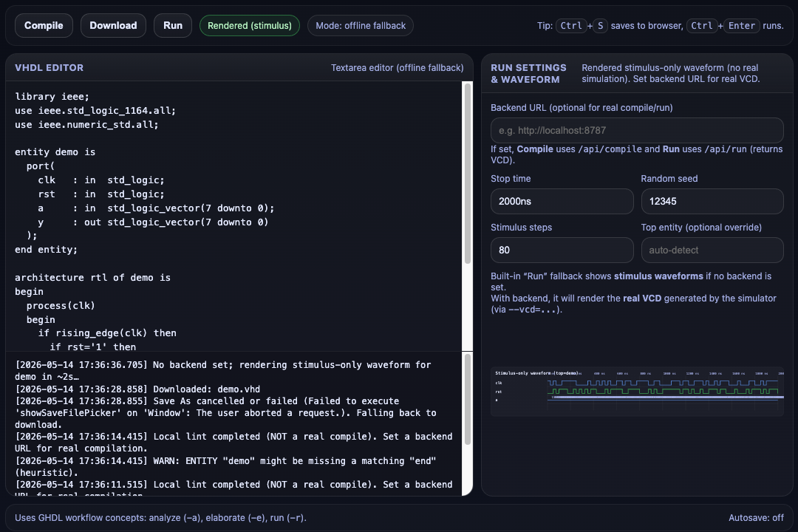Click the WARN ENTITY demo log entry
Viewport: 798px width, 532px height.
click(225, 466)
